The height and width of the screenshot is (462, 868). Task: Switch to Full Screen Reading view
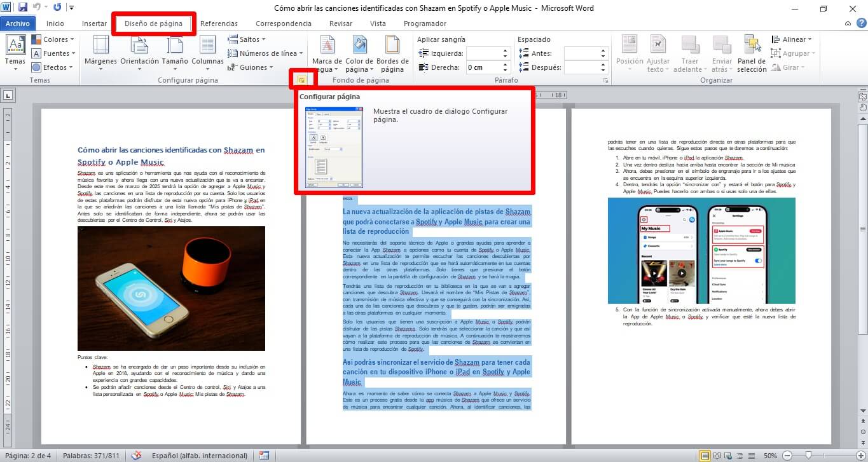[x=717, y=456]
